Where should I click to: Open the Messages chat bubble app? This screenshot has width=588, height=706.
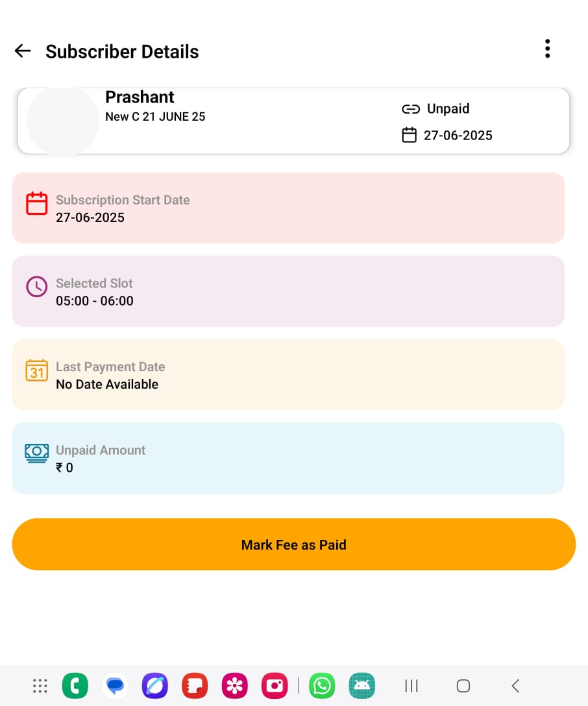pos(116,686)
